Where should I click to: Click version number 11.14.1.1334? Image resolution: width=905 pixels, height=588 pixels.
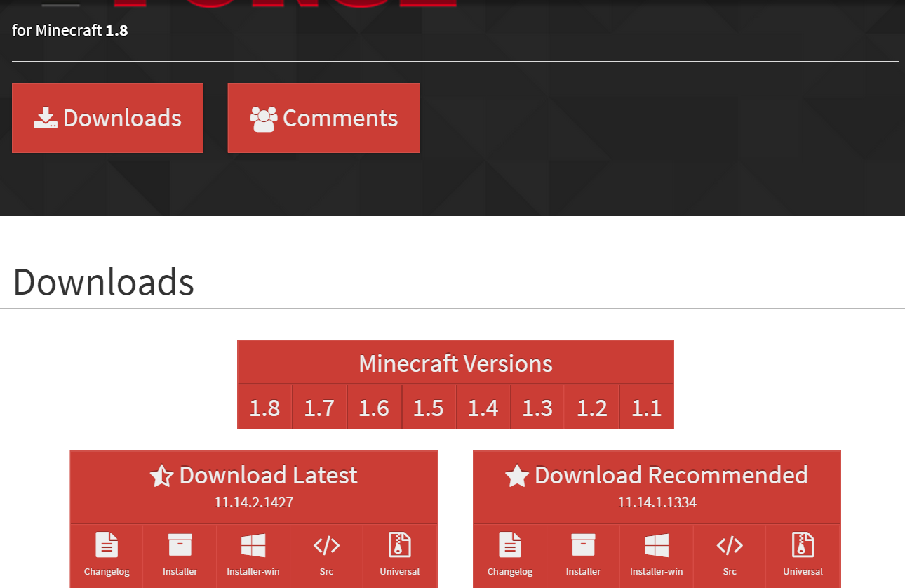click(657, 502)
